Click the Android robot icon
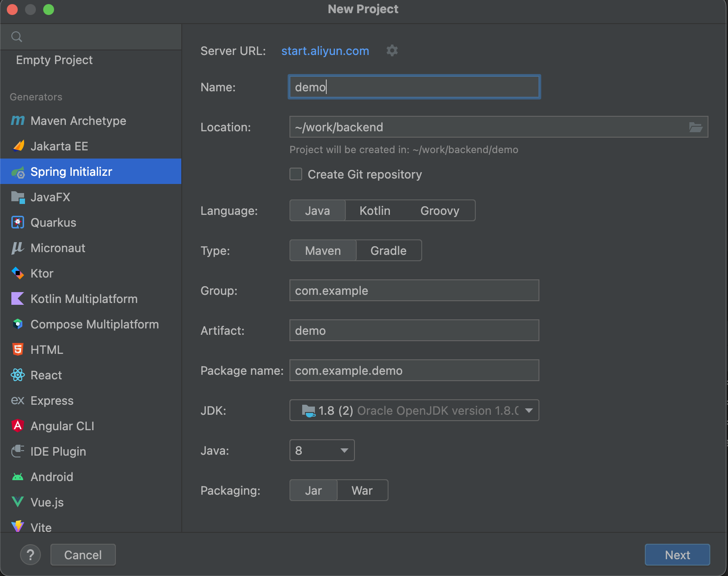Viewport: 728px width, 576px height. tap(18, 477)
